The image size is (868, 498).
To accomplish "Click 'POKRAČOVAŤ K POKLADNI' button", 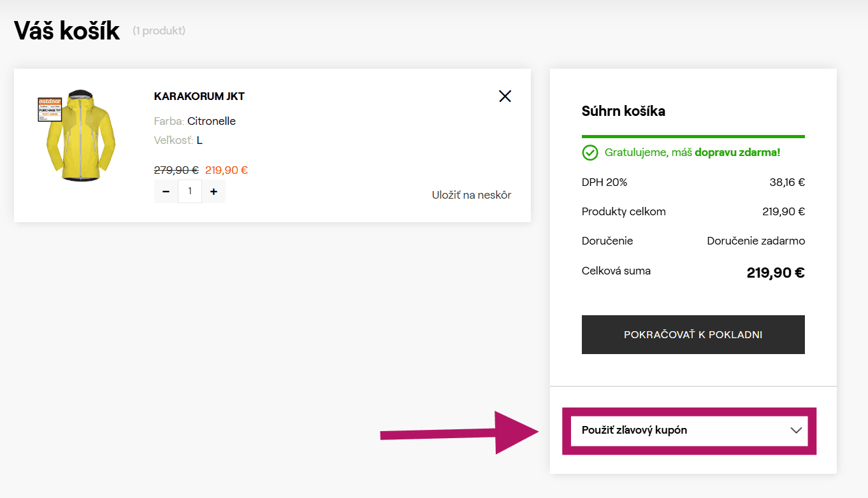I will pyautogui.click(x=693, y=334).
